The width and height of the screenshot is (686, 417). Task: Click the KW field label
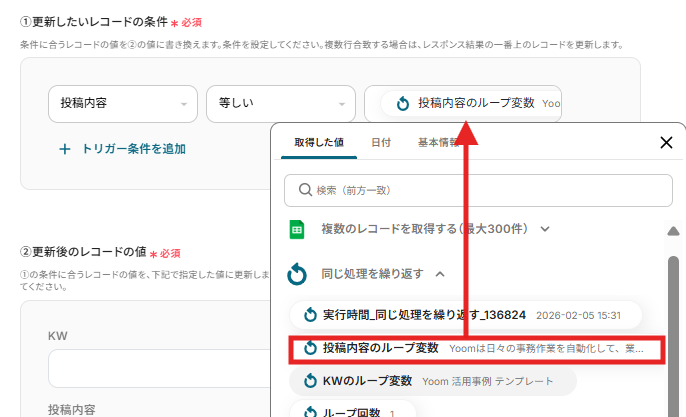click(58, 336)
